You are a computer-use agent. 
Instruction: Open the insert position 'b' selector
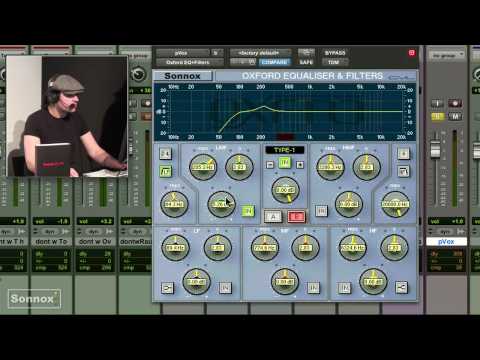coord(217,53)
